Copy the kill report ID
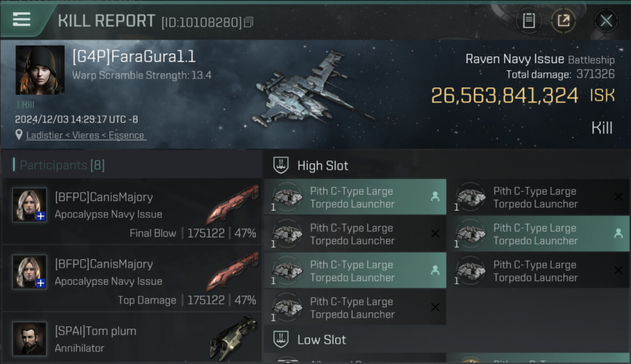Image resolution: width=631 pixels, height=364 pixels. 249,22
